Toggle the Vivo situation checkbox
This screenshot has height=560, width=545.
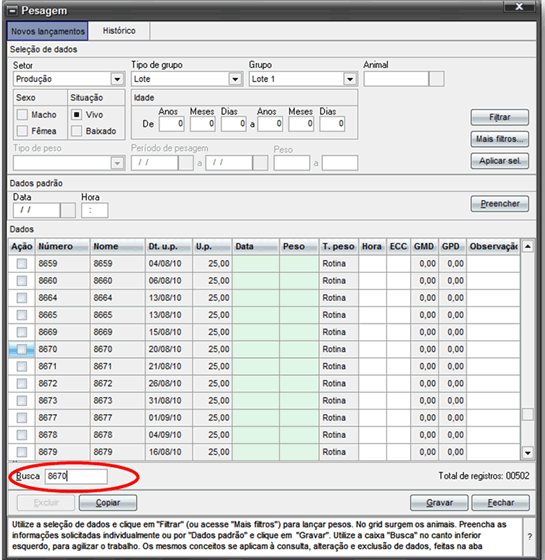pyautogui.click(x=76, y=115)
